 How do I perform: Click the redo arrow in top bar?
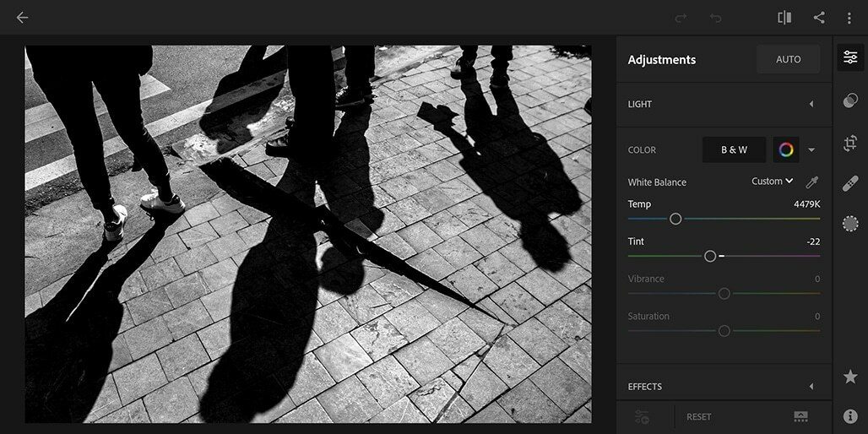tap(681, 18)
